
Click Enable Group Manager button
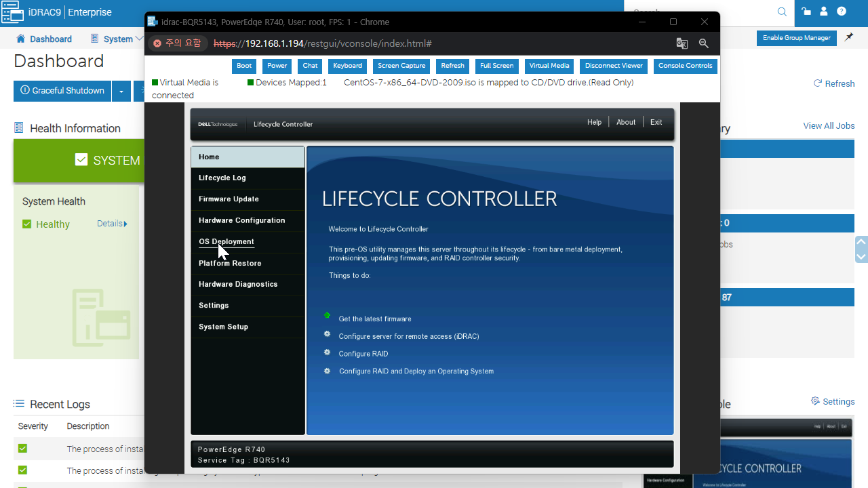[796, 38]
